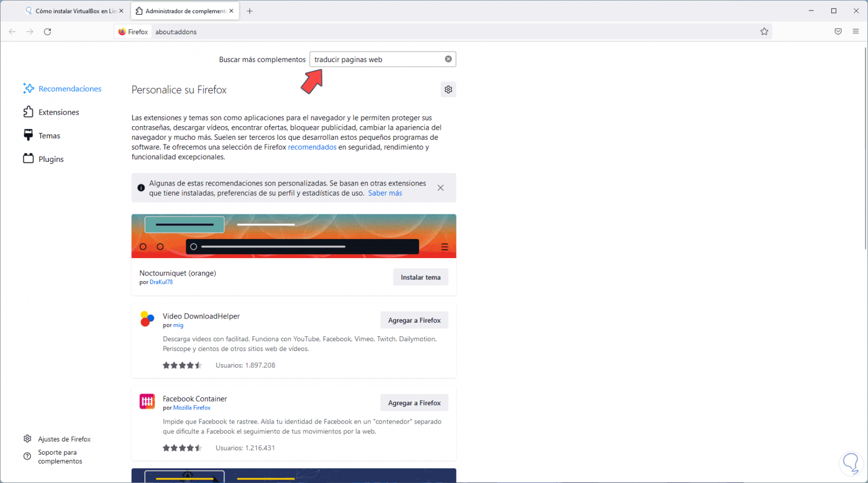The image size is (868, 483).
Task: Go back to previous page
Action: pos(12,32)
